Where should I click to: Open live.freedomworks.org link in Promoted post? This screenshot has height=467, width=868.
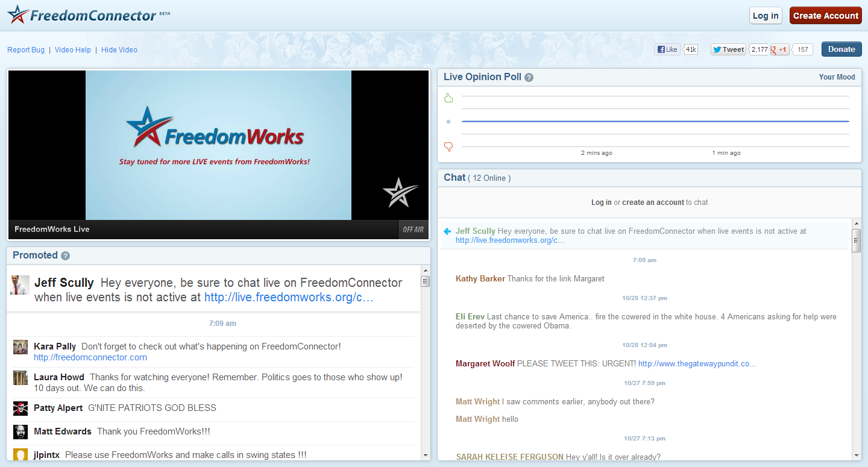tap(289, 297)
